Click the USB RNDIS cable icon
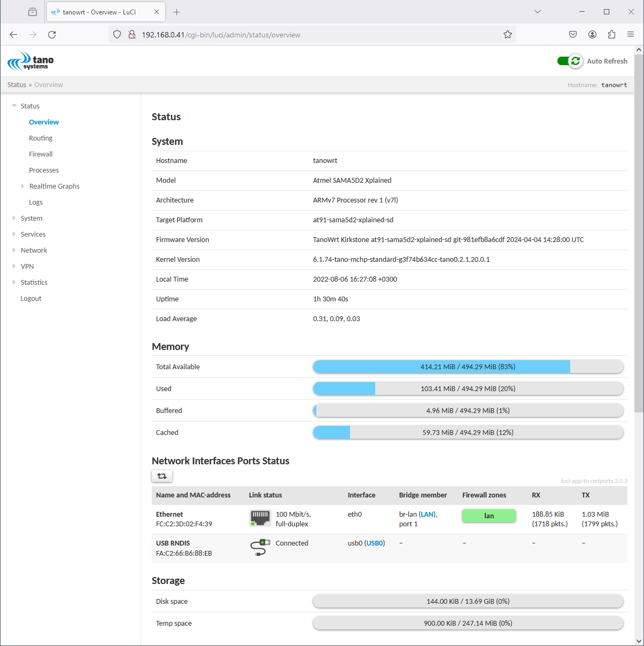Image resolution: width=644 pixels, height=646 pixels. click(260, 547)
